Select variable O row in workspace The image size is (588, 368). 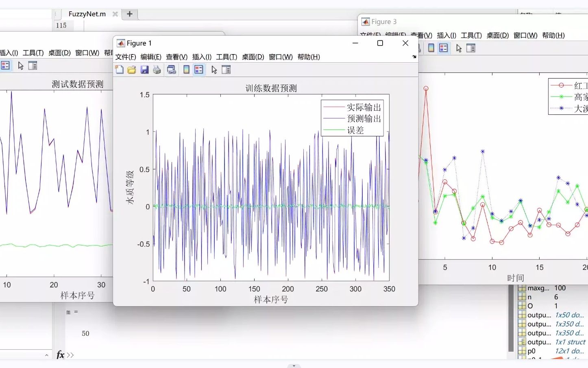click(x=553, y=306)
